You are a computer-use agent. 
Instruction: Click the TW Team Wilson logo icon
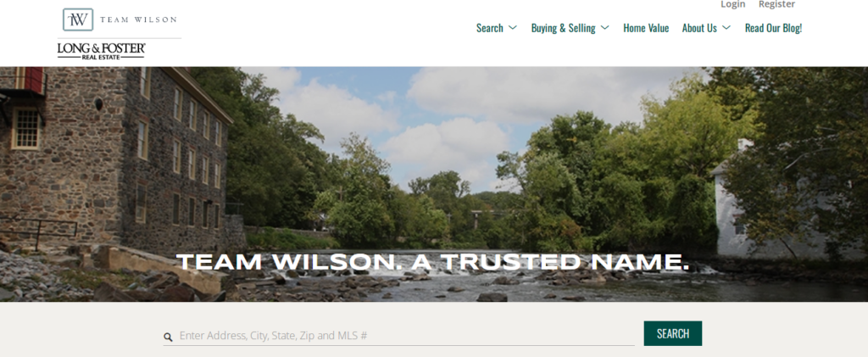click(78, 20)
